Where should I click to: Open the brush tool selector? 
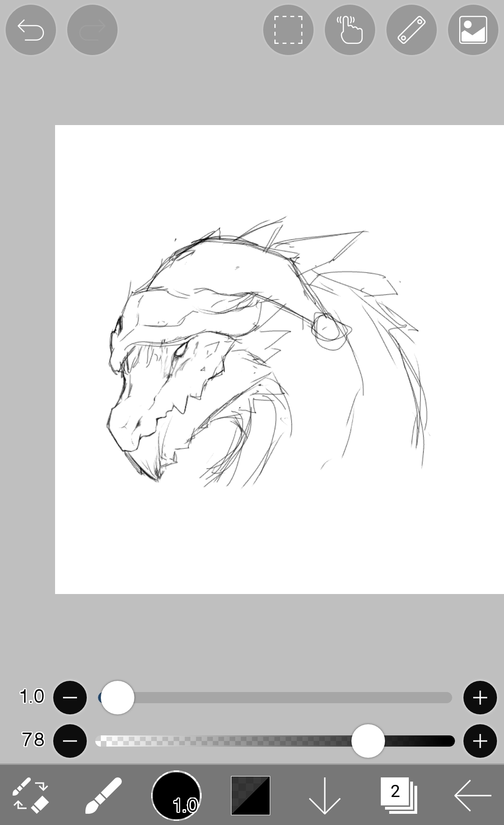[x=104, y=796]
